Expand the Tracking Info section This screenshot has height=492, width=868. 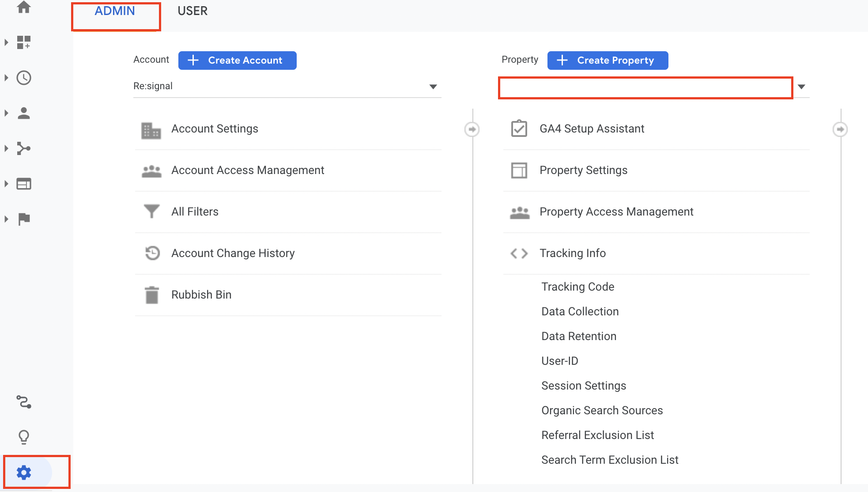[572, 253]
